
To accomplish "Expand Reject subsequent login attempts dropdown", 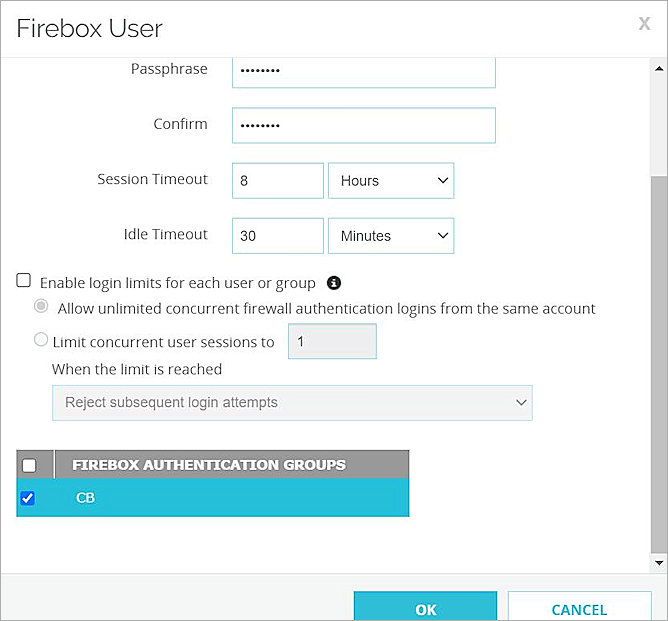I will [x=292, y=402].
